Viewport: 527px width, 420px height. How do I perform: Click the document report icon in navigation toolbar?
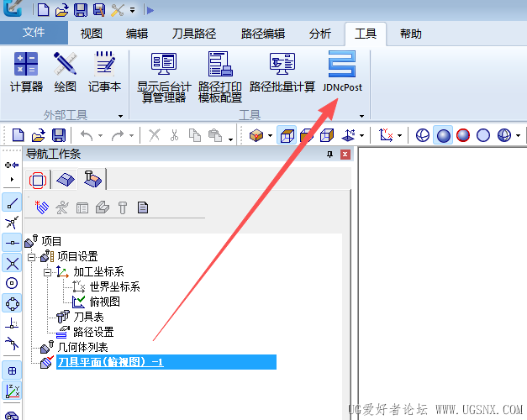pyautogui.click(x=143, y=207)
